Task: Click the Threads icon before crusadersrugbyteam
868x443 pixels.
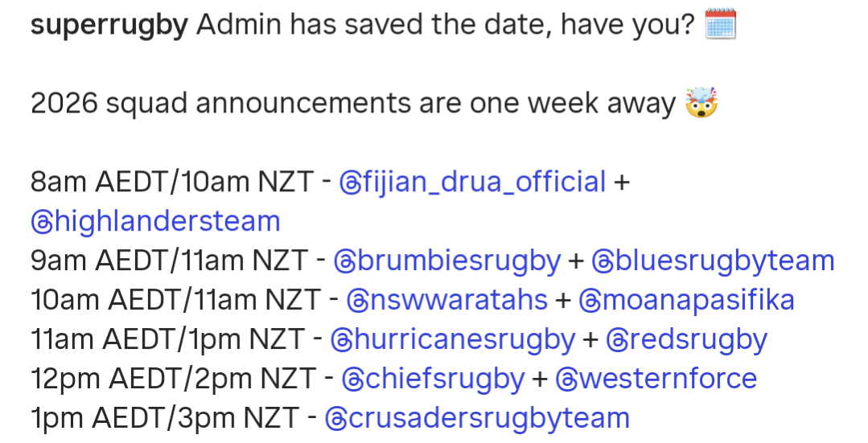Action: point(335,418)
